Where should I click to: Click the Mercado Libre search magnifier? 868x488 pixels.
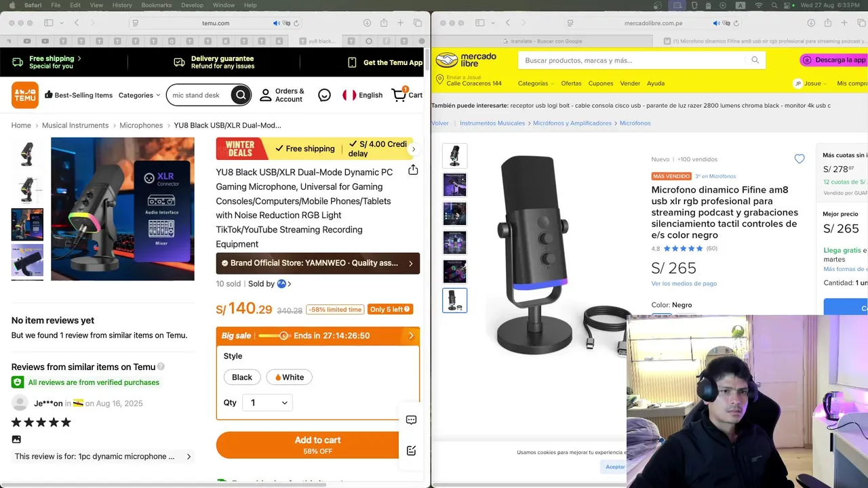click(755, 60)
